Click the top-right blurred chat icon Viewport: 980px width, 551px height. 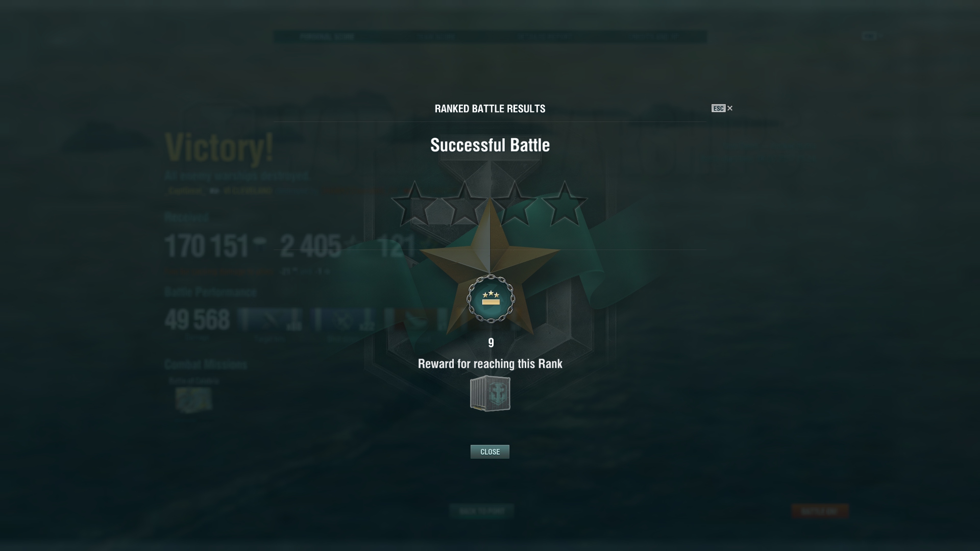click(869, 36)
